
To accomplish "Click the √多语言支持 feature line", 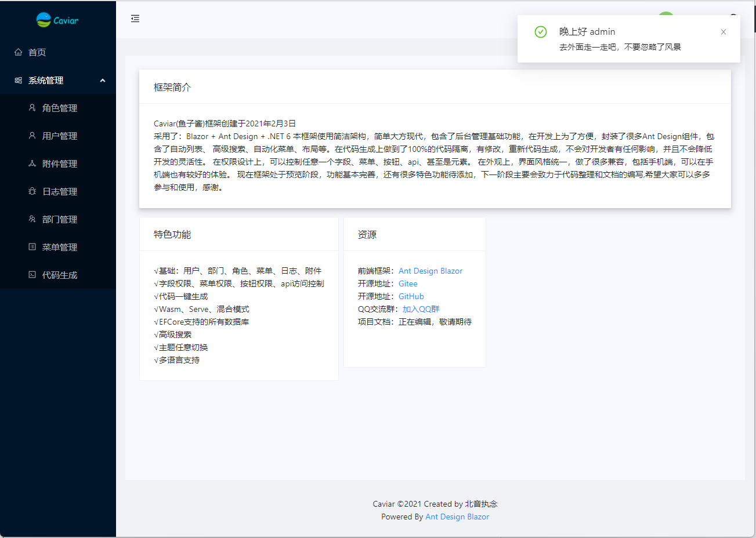I will (x=177, y=360).
